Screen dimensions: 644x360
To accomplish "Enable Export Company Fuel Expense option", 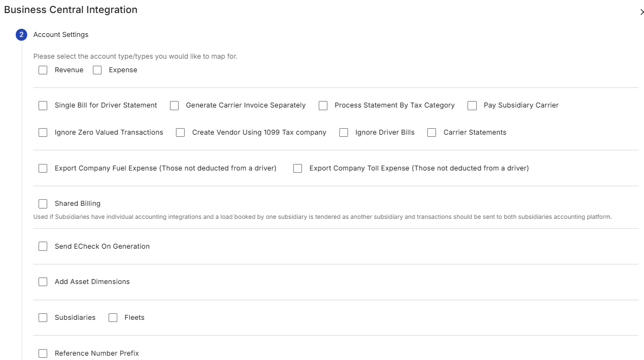I will (x=43, y=168).
